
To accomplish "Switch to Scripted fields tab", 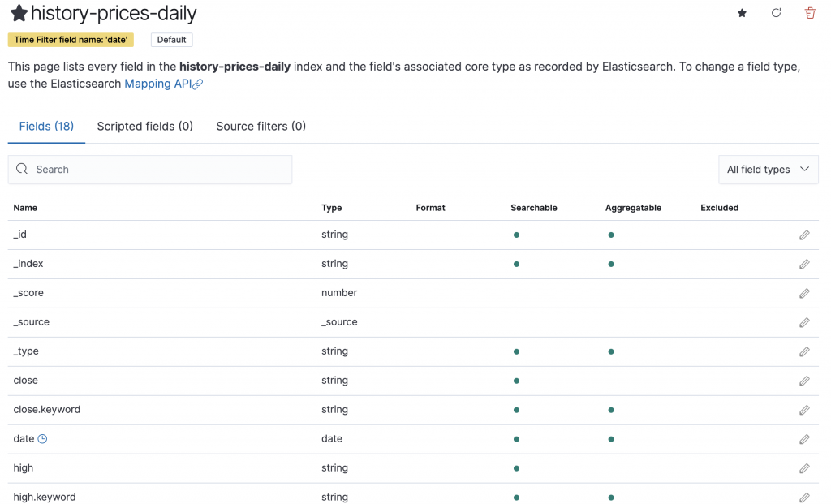I will point(144,126).
